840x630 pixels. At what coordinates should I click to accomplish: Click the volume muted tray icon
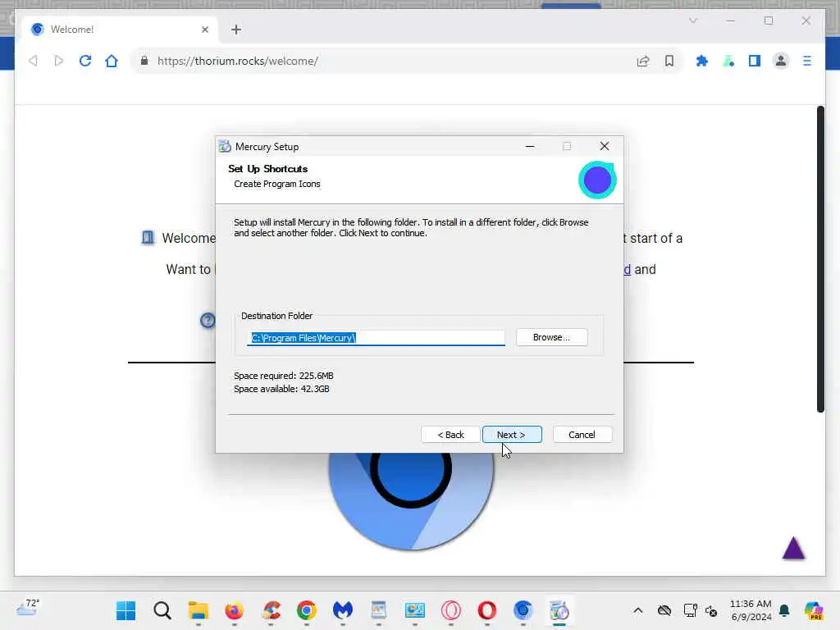[711, 610]
